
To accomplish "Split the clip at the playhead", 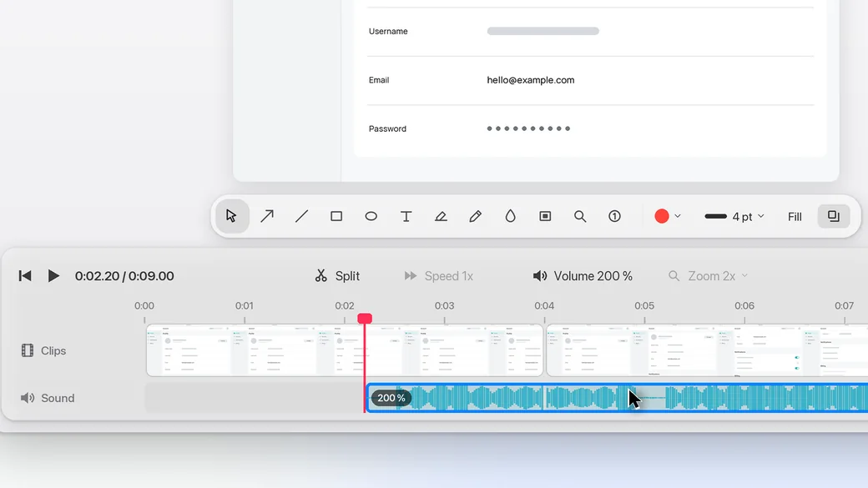I will pyautogui.click(x=337, y=275).
